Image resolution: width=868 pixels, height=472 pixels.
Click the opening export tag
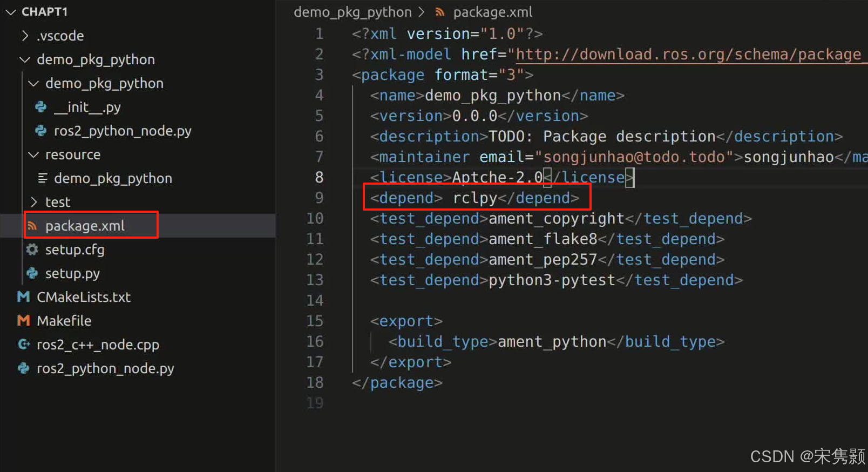[406, 321]
